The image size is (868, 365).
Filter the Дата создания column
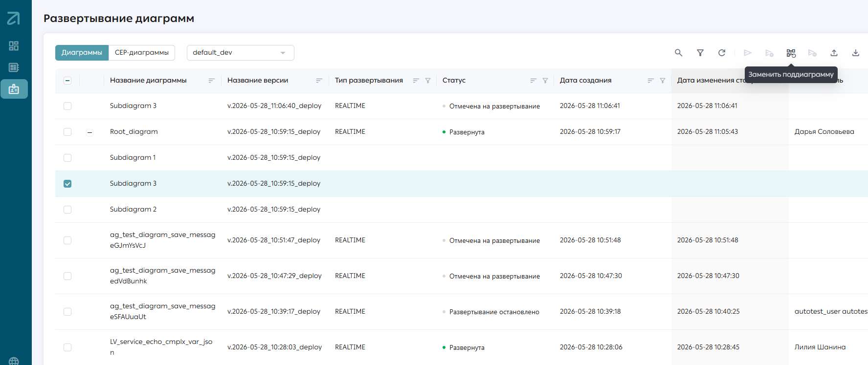click(x=663, y=81)
